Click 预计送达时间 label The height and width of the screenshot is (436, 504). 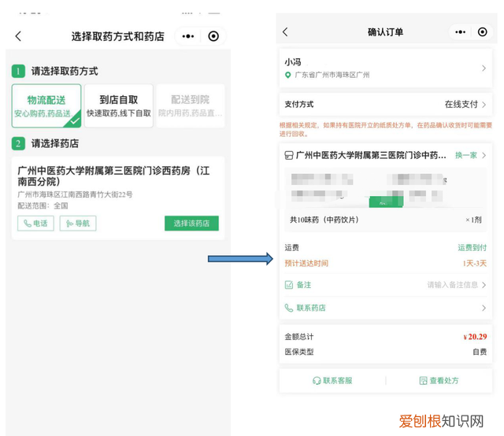click(306, 264)
